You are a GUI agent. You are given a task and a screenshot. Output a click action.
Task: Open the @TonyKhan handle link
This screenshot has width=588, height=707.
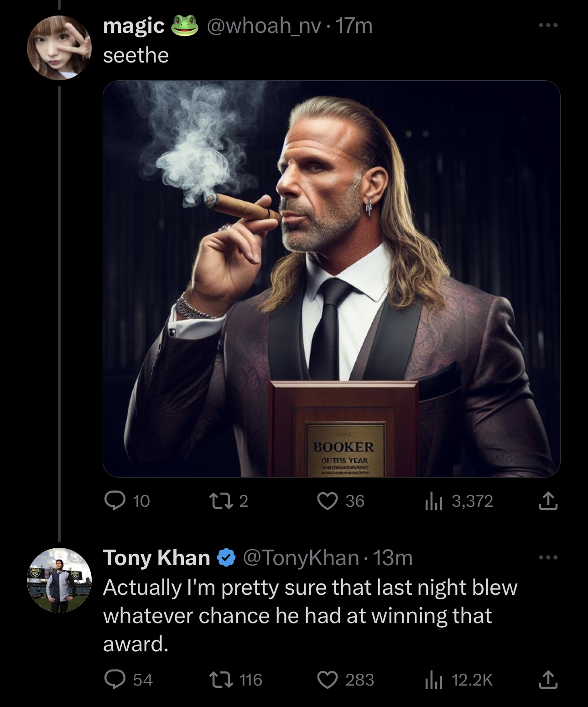coord(301,558)
